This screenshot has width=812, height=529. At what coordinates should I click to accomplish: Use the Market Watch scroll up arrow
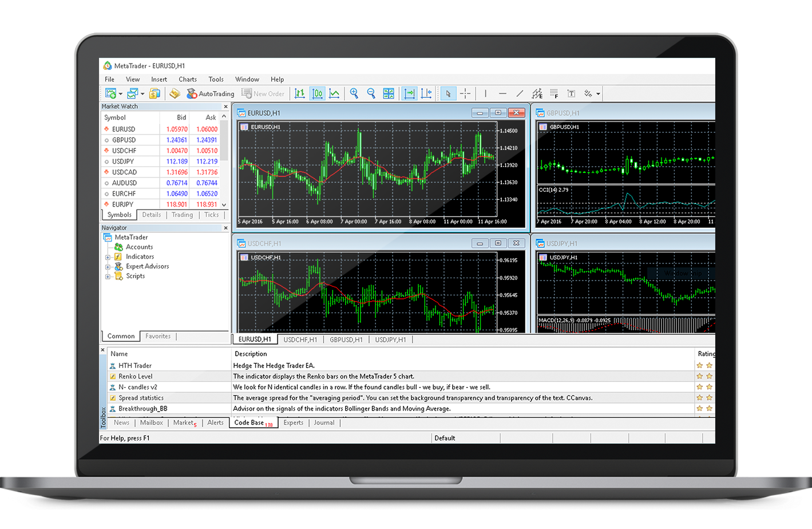click(x=224, y=116)
